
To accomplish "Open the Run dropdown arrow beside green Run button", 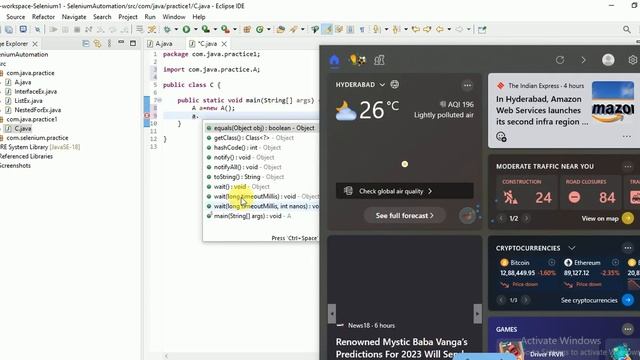I will click(x=196, y=29).
